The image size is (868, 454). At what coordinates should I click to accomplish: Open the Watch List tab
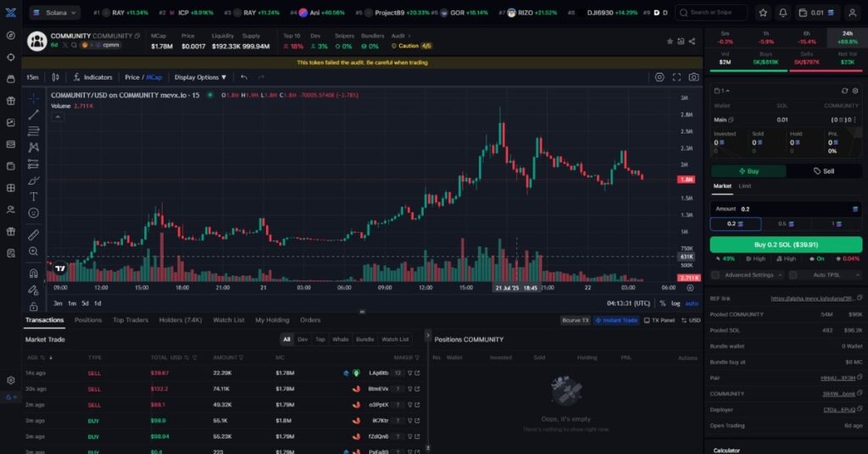pyautogui.click(x=229, y=319)
